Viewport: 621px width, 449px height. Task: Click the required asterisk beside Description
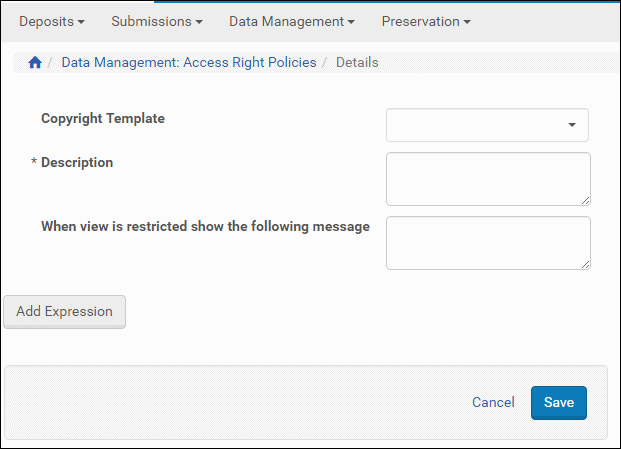click(x=34, y=163)
